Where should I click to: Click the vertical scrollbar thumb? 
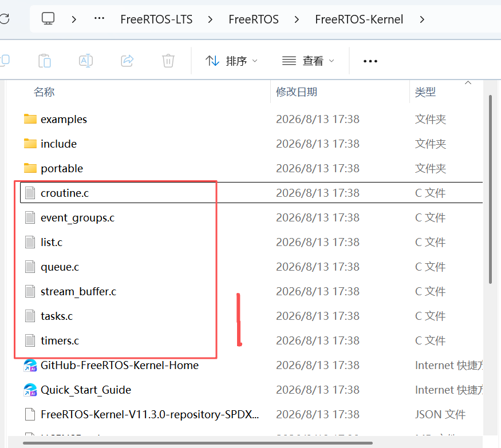point(490,189)
